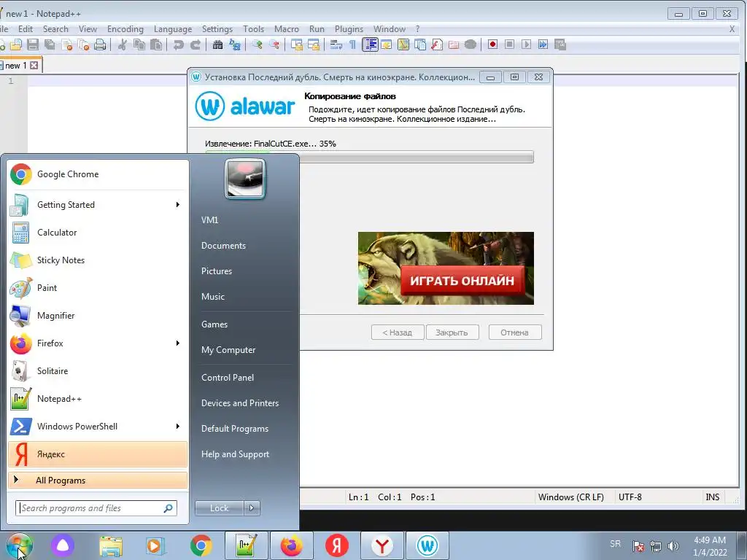
Task: Click the volume speaker tray icon
Action: tap(673, 546)
